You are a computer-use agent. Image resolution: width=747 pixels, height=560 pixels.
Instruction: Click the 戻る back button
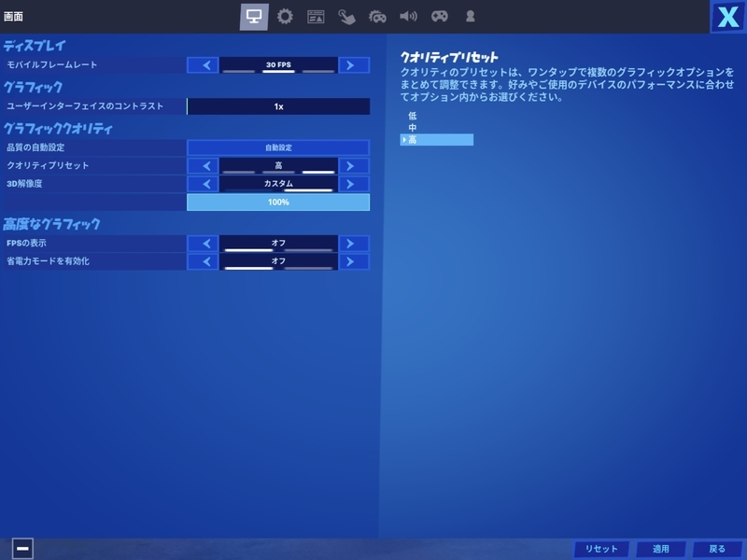tap(717, 549)
